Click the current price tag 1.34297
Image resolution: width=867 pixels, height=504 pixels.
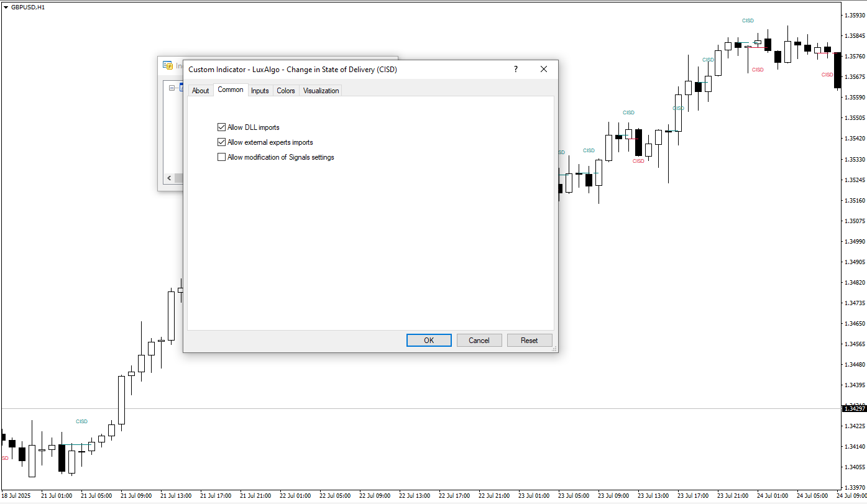click(x=854, y=408)
